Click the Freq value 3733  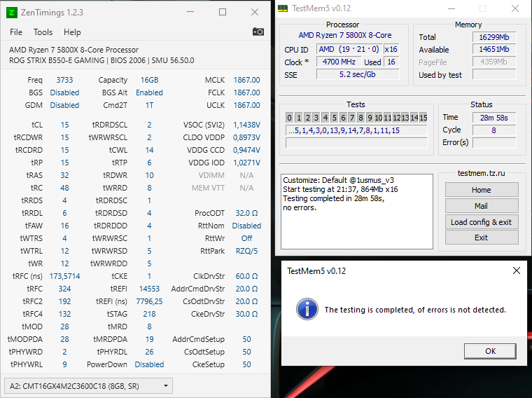pos(64,80)
